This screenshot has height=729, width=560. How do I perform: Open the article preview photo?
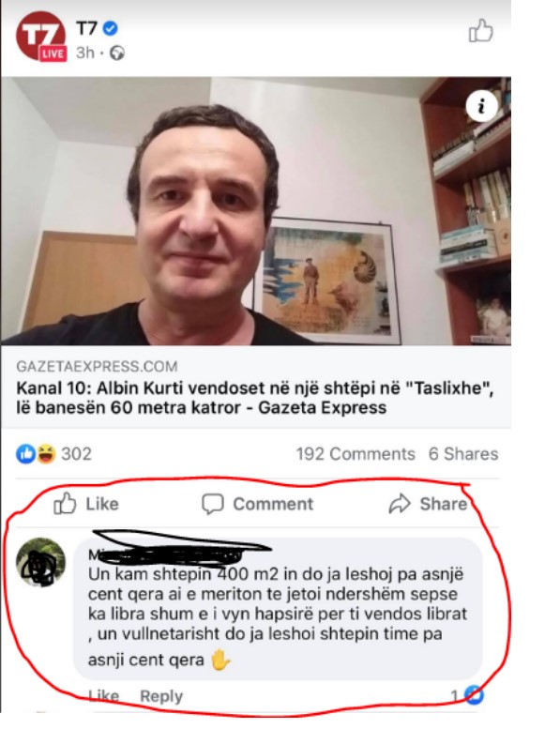coord(256,211)
